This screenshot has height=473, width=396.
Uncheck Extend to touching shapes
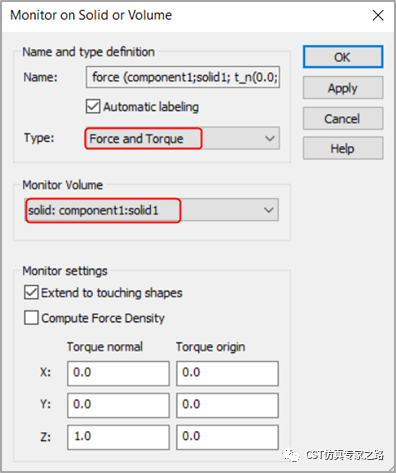31,293
